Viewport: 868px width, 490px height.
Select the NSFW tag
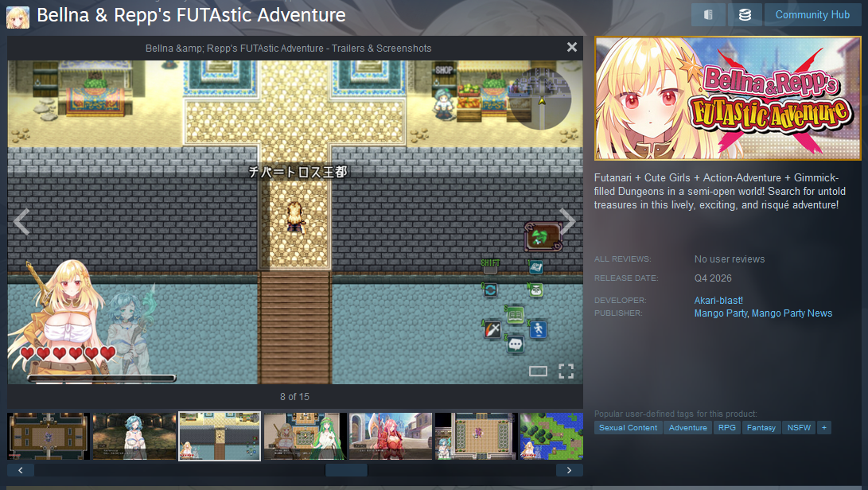pos(799,427)
